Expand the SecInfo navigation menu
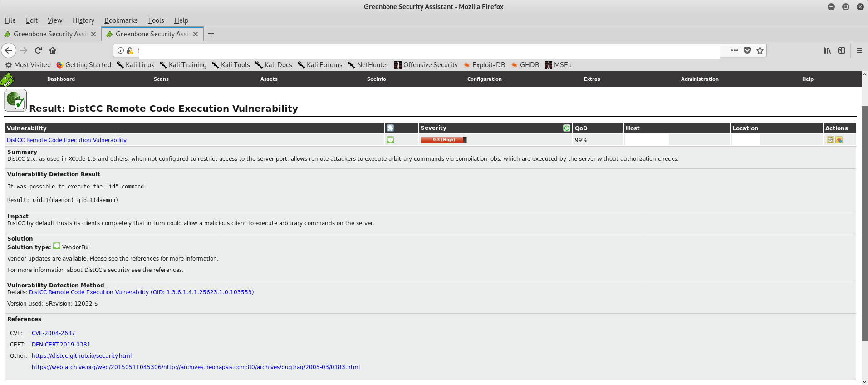Image resolution: width=868 pixels, height=385 pixels. point(377,79)
